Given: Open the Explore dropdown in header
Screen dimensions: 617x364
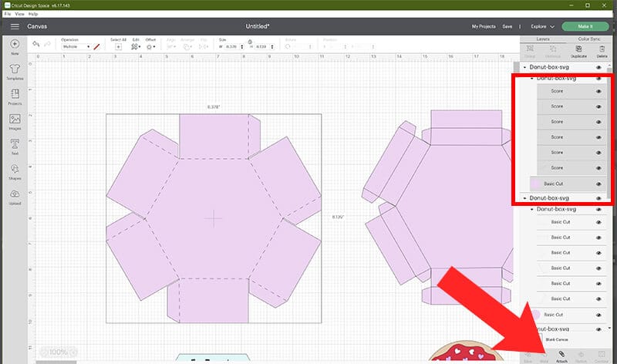Looking at the screenshot, I should point(542,26).
